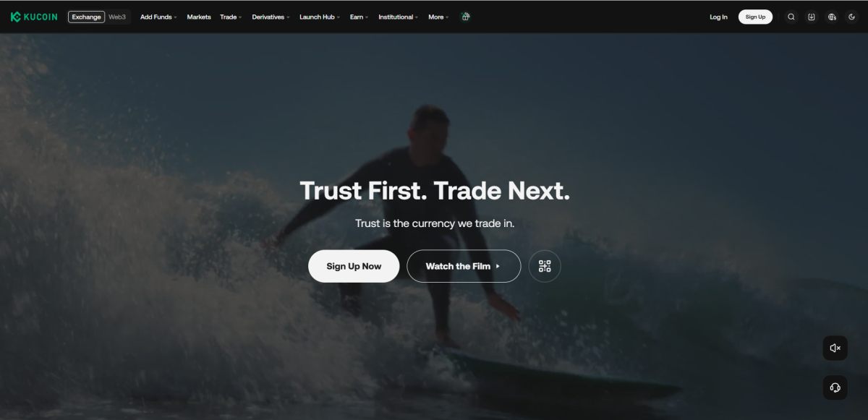The height and width of the screenshot is (420, 868).
Task: Select the Exchange tab
Action: coord(87,17)
